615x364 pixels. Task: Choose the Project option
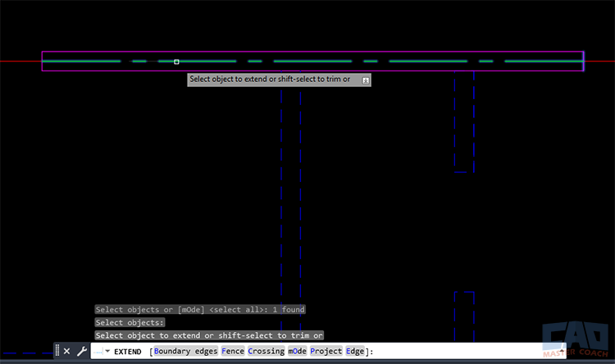click(x=326, y=351)
